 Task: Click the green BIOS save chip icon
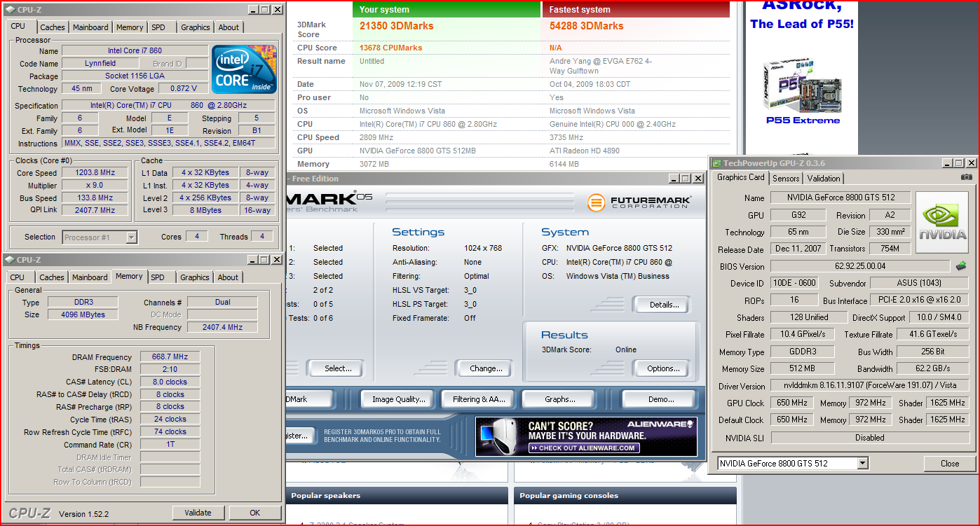(x=962, y=266)
